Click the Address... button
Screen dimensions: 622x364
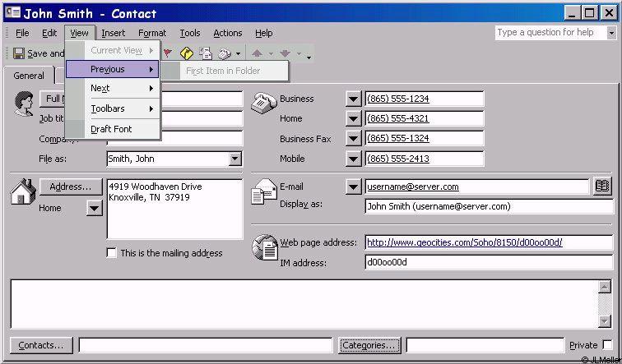pos(71,187)
